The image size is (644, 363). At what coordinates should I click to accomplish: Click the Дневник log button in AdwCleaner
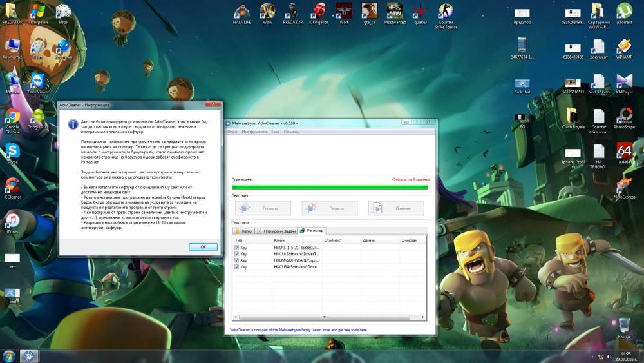396,208
